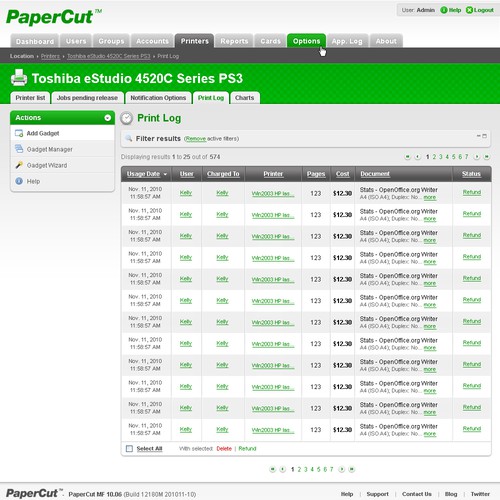This screenshot has height=500, width=500.
Task: Open the Options main tab
Action: coord(306,41)
